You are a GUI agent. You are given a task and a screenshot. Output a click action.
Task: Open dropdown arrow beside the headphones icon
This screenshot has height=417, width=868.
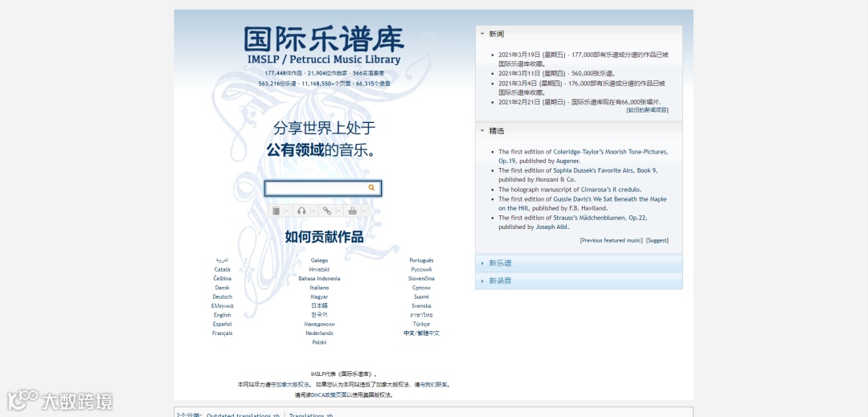coord(313,211)
